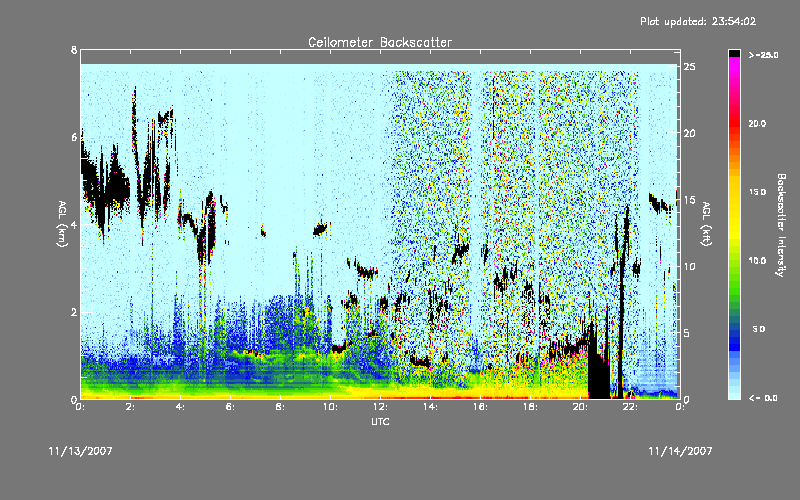This screenshot has width=800, height=500.
Task: Pick the magenta band of the colorbar
Action: pyautogui.click(x=734, y=63)
